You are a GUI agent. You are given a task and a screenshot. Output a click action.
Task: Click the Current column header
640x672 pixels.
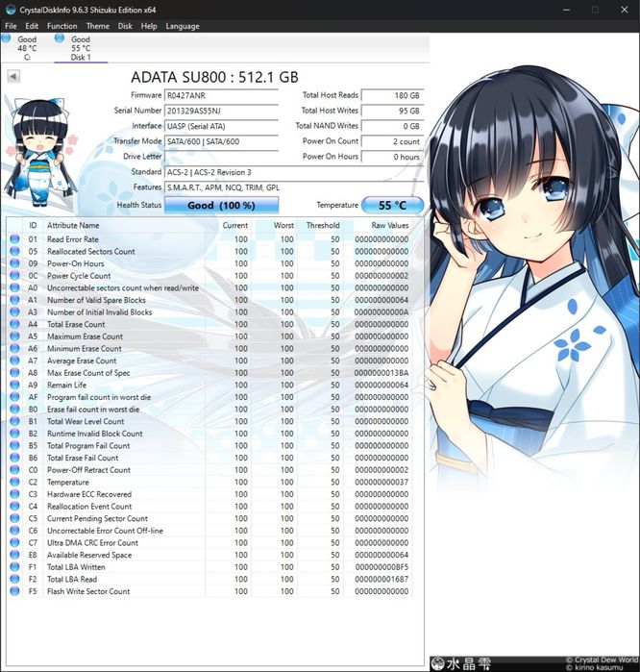[235, 225]
